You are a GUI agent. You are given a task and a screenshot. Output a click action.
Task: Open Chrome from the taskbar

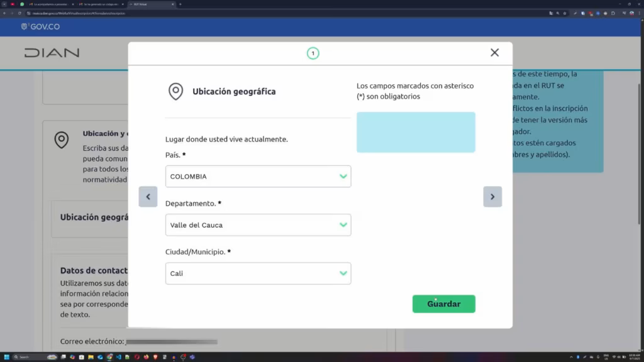[109, 357]
